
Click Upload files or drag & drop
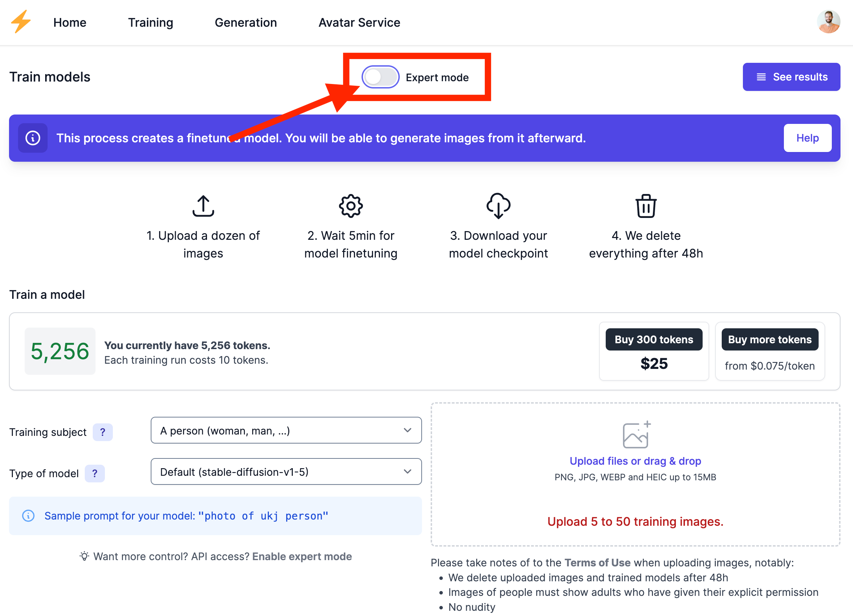point(635,461)
